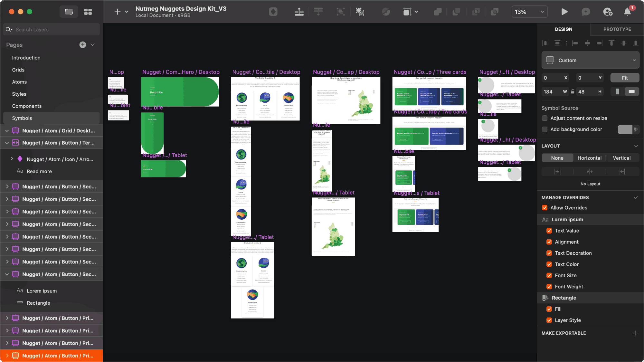The height and width of the screenshot is (362, 644).
Task: Open the 13% zoom level dropdown
Action: tap(529, 12)
